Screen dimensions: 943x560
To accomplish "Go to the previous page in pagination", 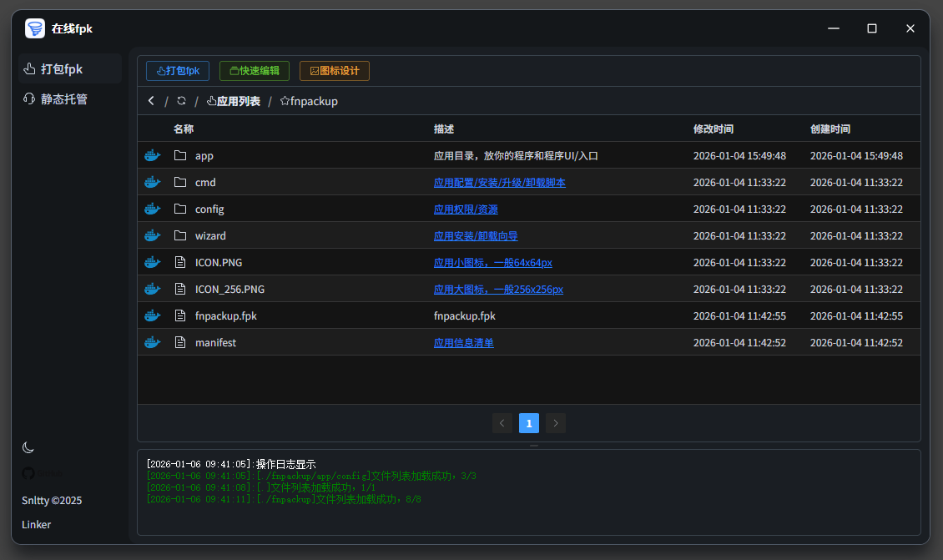I will coord(502,423).
